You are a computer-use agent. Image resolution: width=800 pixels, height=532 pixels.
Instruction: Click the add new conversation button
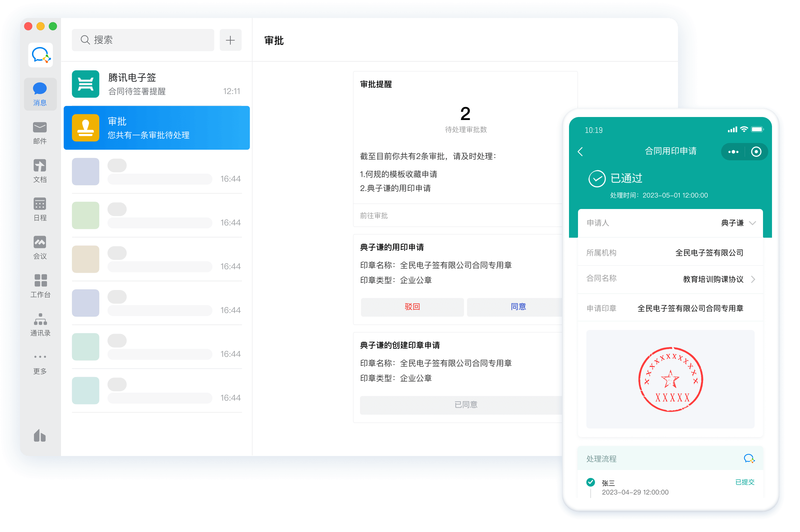pyautogui.click(x=231, y=40)
